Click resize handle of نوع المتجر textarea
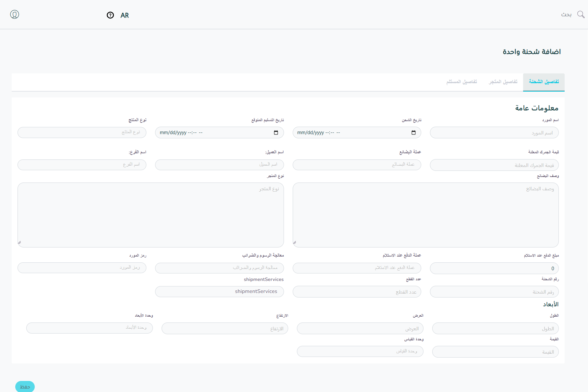 click(x=19, y=242)
